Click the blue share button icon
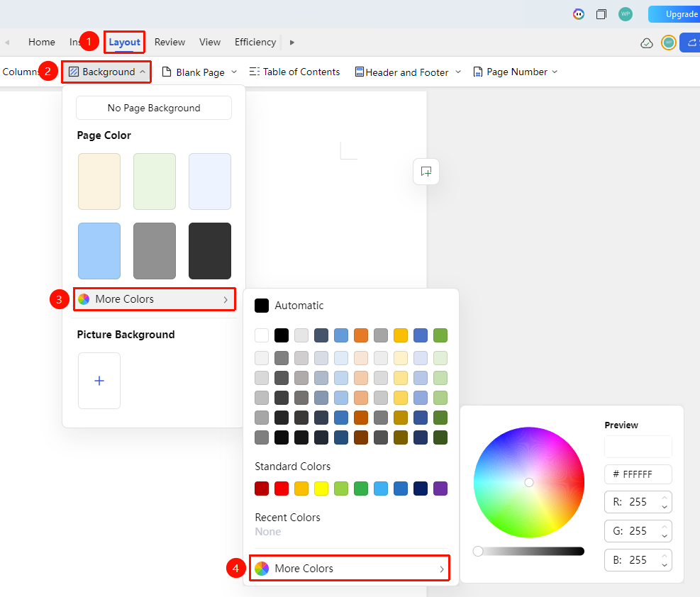Viewport: 700px width, 597px height. point(690,43)
